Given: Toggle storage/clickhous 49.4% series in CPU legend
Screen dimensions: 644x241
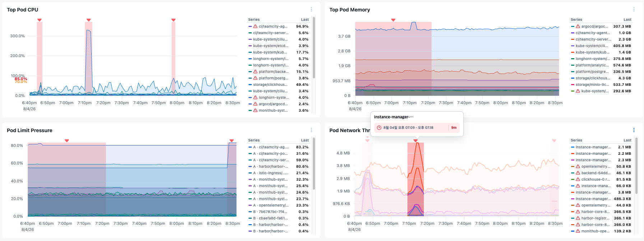Looking at the screenshot, I should [278, 85].
